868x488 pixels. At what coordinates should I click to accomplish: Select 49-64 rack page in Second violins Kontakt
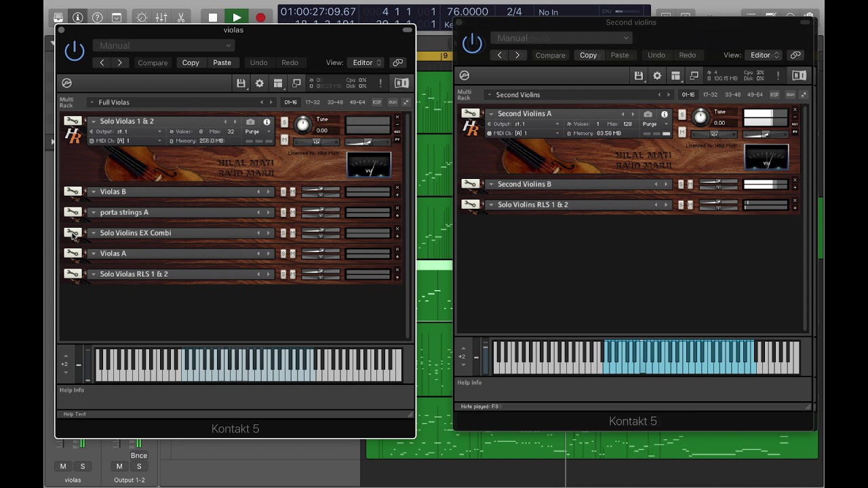[755, 95]
